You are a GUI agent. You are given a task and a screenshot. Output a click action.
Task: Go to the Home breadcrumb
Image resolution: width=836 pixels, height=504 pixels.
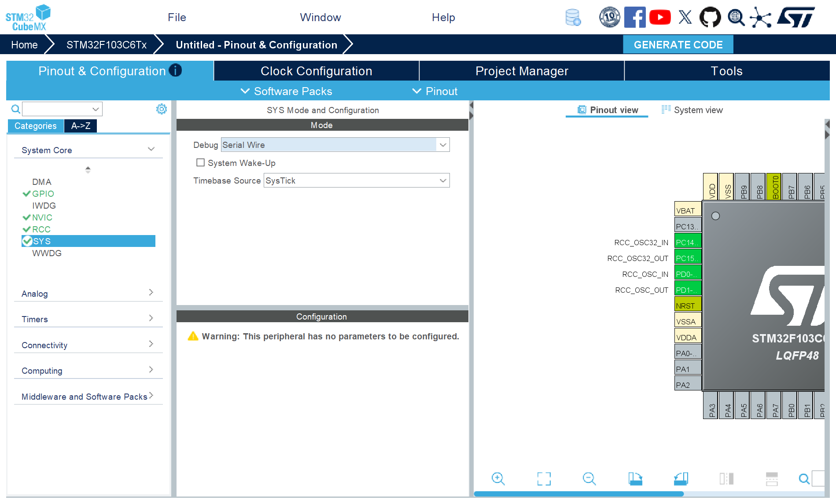(x=24, y=45)
